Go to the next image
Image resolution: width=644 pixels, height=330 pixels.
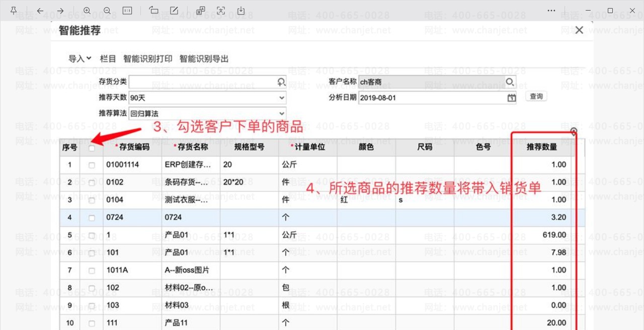click(60, 11)
